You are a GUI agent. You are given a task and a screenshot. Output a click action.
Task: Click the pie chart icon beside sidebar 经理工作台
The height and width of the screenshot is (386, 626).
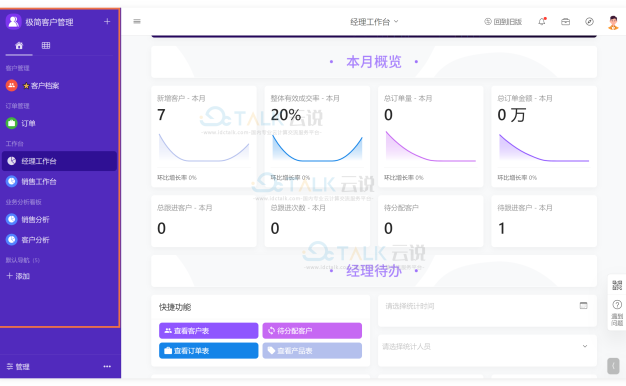point(12,161)
